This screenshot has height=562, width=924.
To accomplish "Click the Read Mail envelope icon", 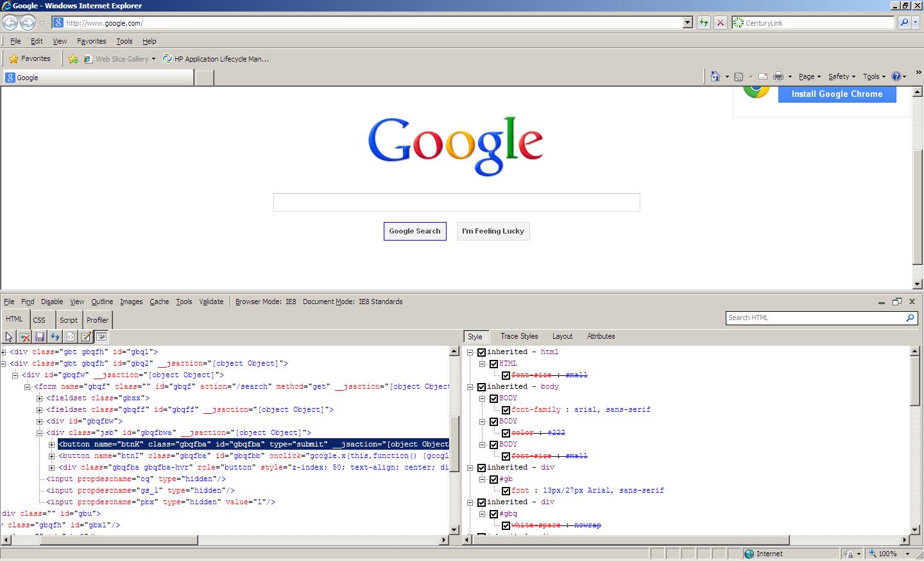I will pos(763,76).
